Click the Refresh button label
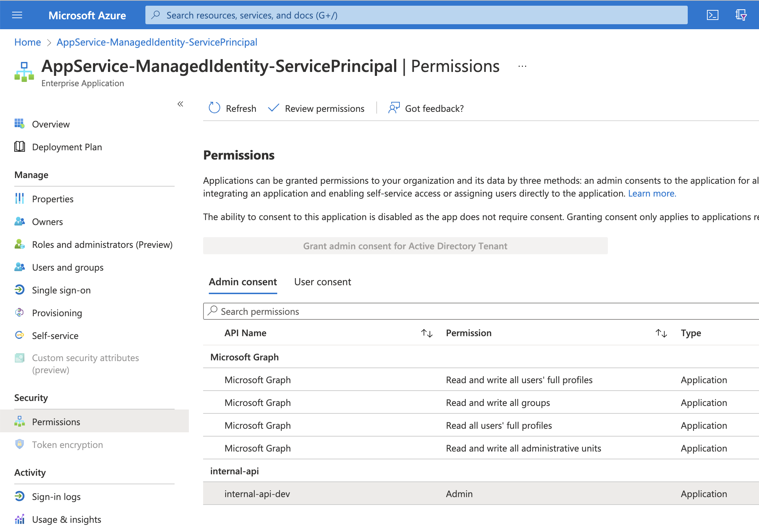Image resolution: width=759 pixels, height=532 pixels. point(241,108)
